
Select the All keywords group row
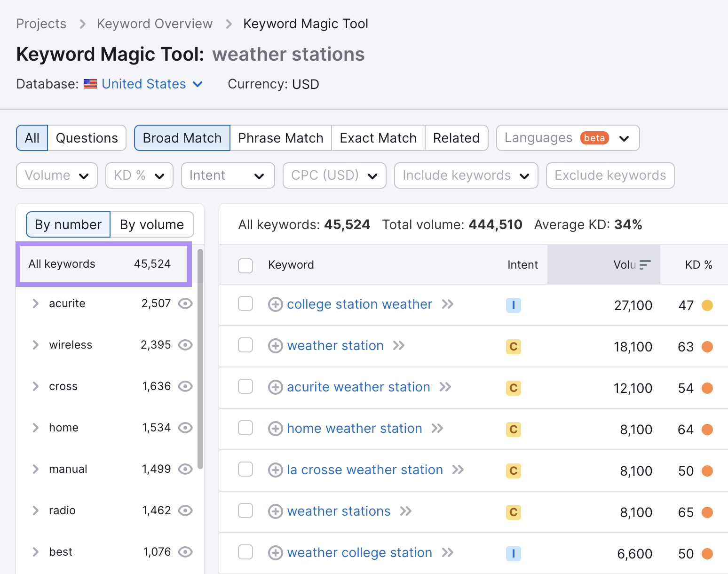tap(104, 264)
